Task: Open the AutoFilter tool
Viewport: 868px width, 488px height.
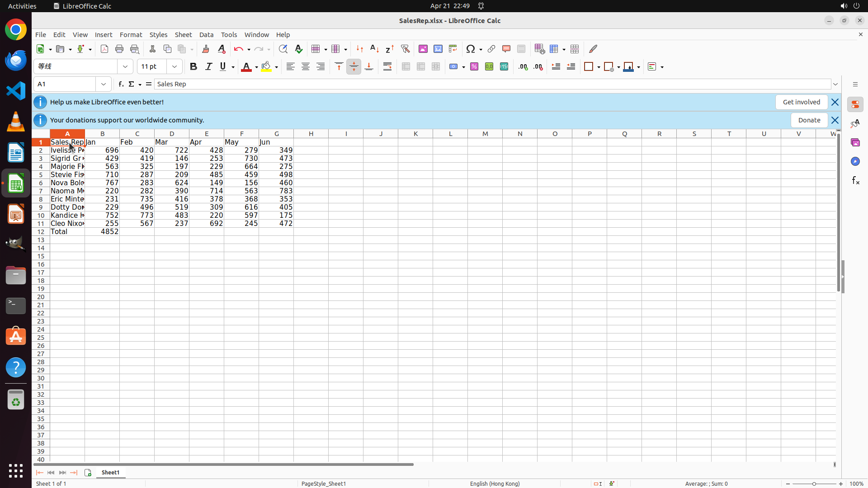Action: pos(405,49)
